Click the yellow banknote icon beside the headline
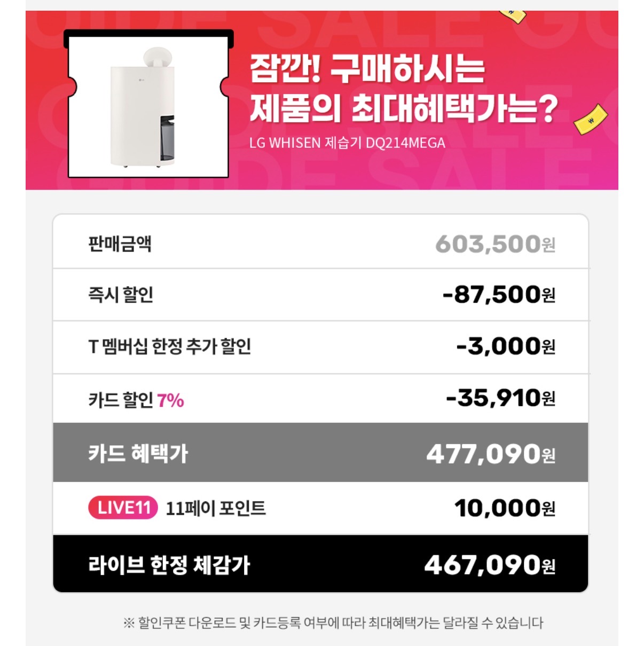 click(x=590, y=119)
